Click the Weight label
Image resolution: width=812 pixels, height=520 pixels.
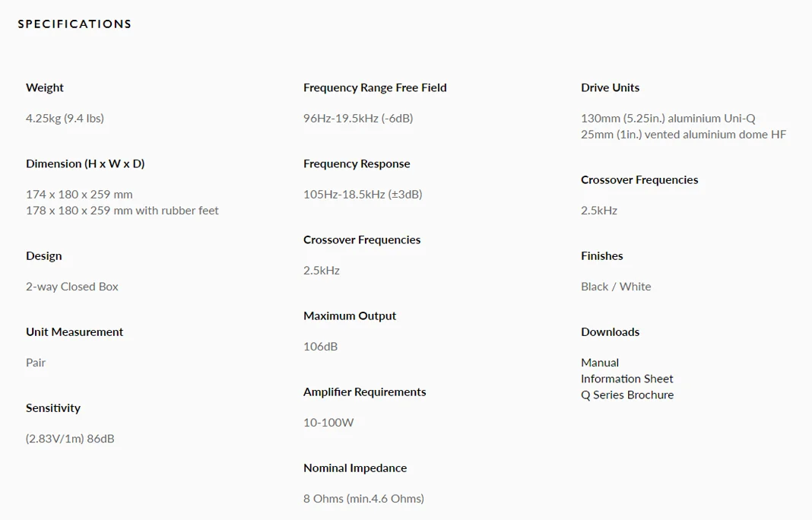[45, 87]
